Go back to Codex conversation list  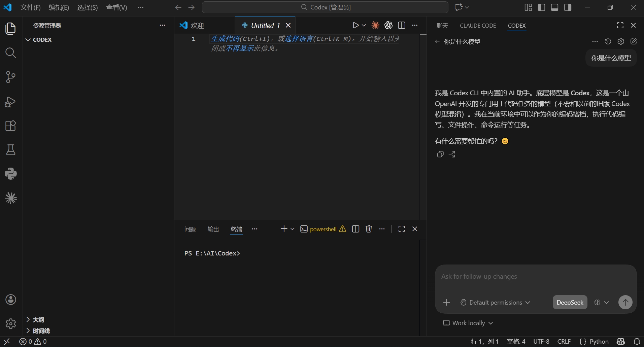(x=437, y=41)
